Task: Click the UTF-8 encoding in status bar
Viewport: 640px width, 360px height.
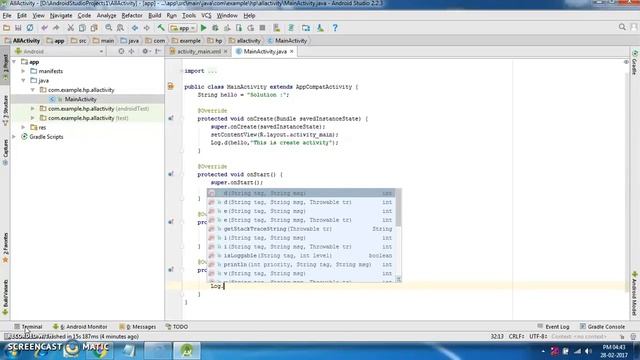Action: (x=538, y=336)
